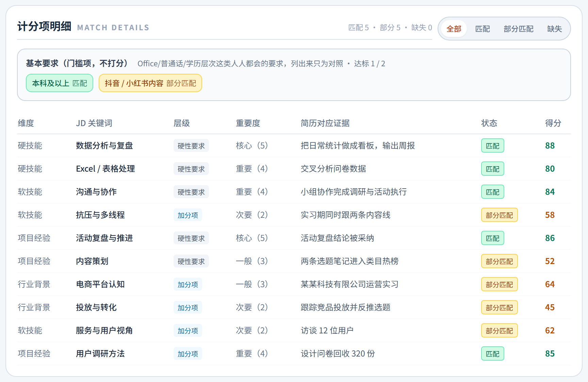Image resolution: width=588 pixels, height=382 pixels.
Task: Click the JD 关键词 column header
Action: click(x=94, y=123)
